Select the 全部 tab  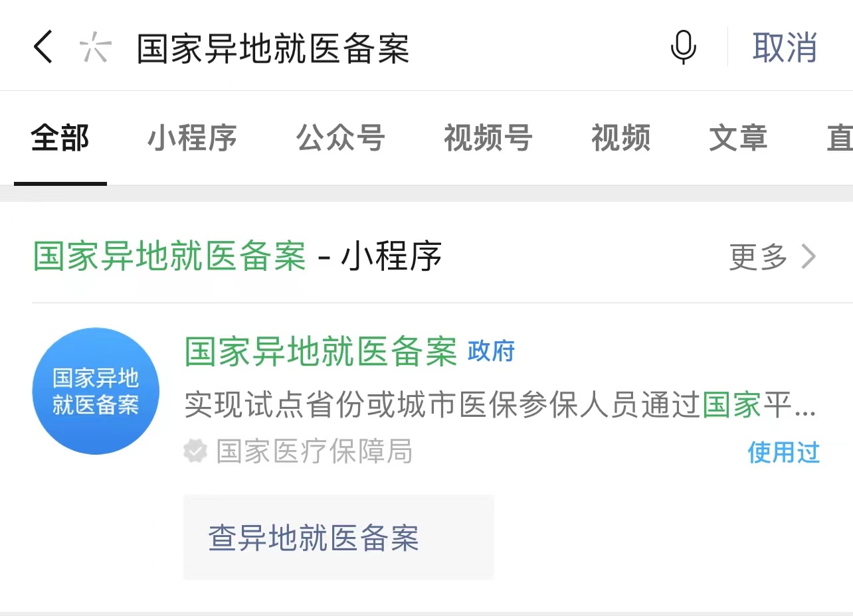click(60, 138)
